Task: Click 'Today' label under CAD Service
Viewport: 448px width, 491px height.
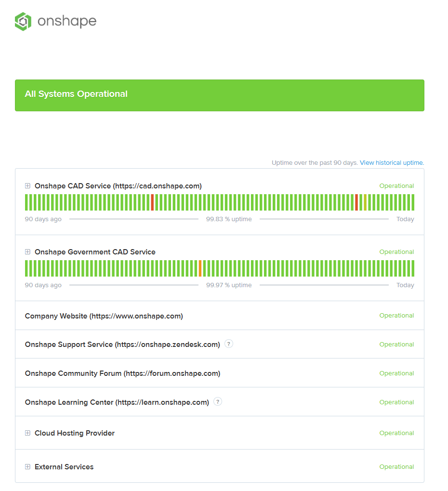Action: (x=405, y=219)
